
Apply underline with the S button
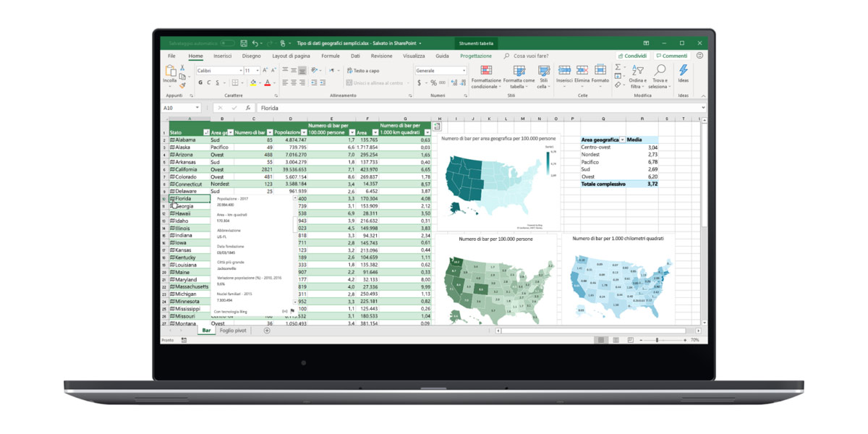(x=217, y=82)
